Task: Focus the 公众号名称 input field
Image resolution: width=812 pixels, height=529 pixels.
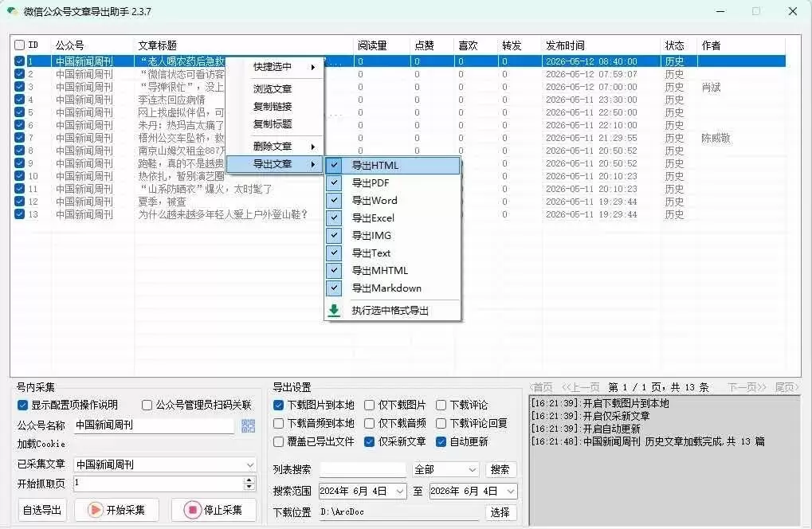Action: click(155, 425)
